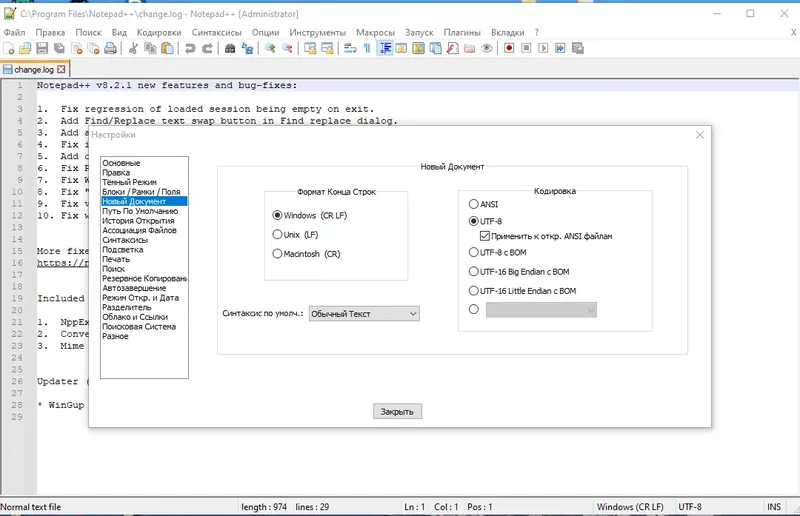This screenshot has height=516, width=800.
Task: Click the INS status bar indicator
Action: (x=774, y=507)
